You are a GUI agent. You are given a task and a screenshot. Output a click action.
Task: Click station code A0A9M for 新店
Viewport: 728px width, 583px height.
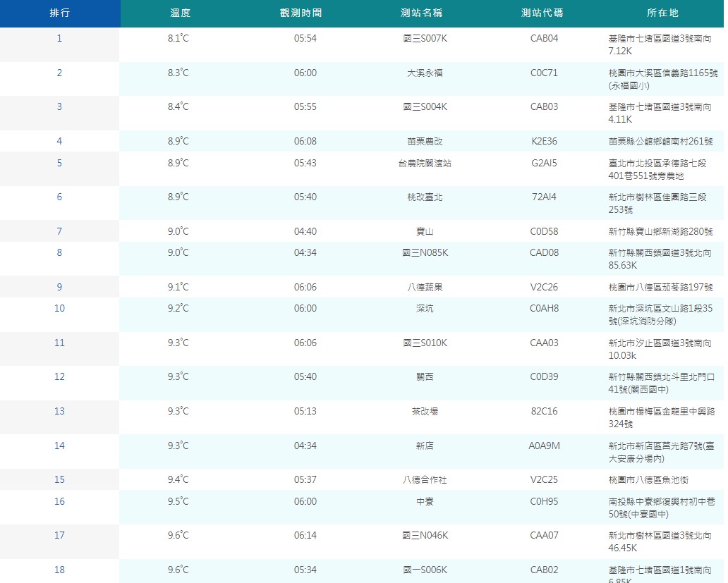click(x=544, y=446)
